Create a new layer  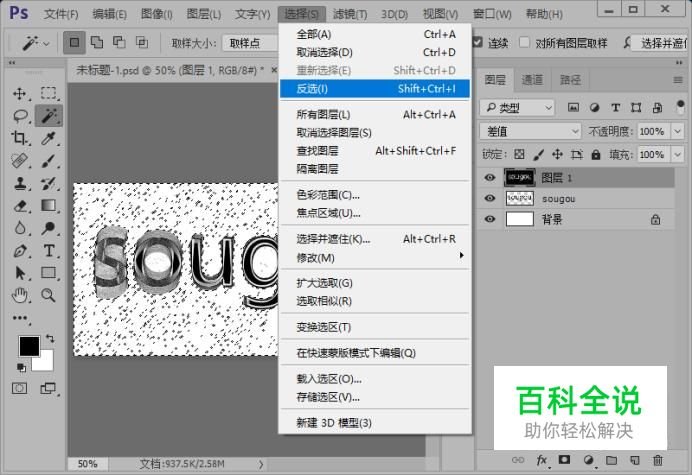coord(635,460)
